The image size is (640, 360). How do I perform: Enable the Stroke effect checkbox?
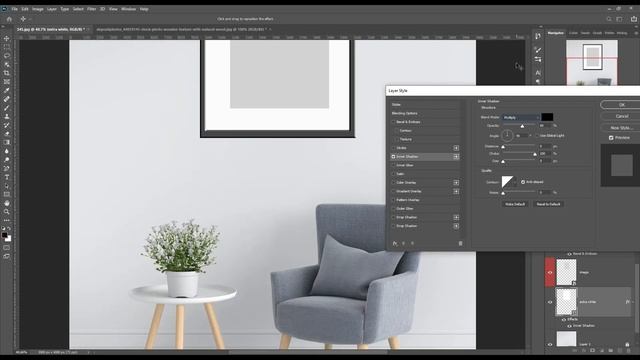[393, 148]
